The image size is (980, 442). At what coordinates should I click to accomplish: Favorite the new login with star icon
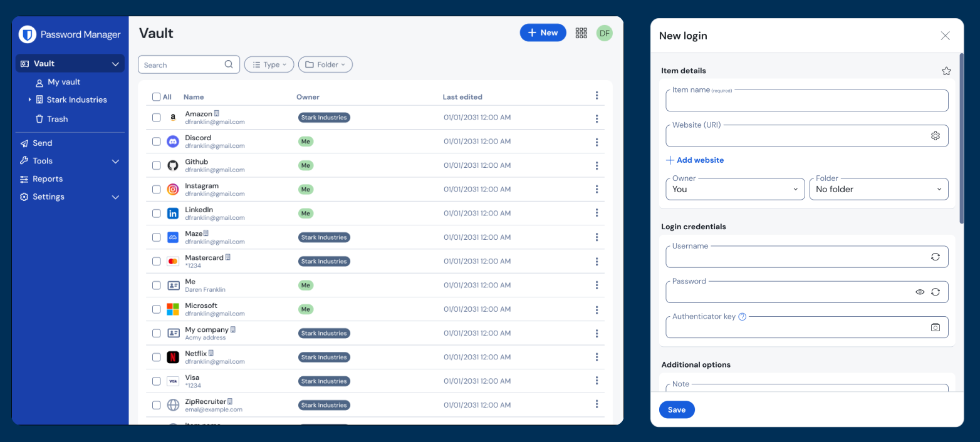click(946, 71)
